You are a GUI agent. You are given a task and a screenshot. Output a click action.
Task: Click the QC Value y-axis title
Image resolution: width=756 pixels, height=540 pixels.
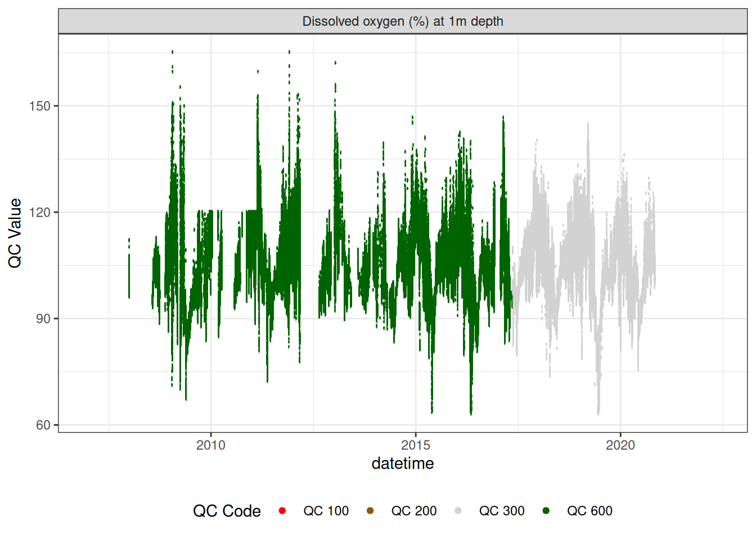15,233
